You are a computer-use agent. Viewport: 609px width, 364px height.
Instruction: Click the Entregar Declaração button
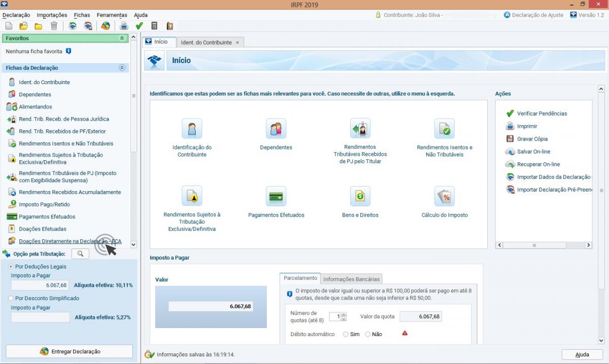(x=69, y=351)
